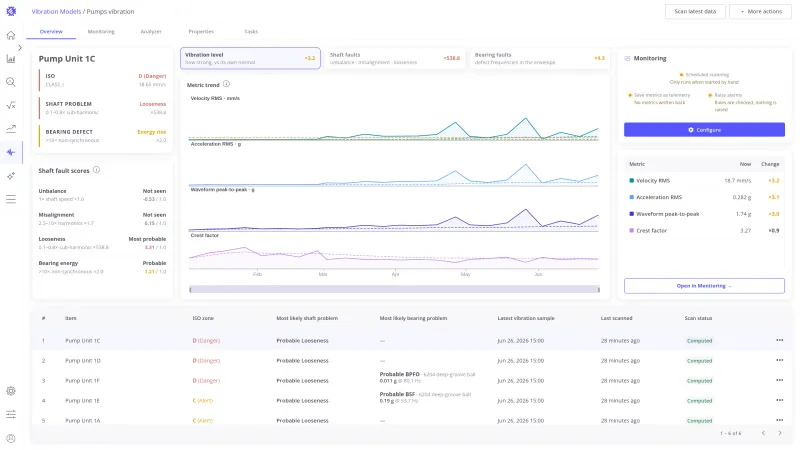The height and width of the screenshot is (450, 800).
Task: Switch to the Analyzer tab
Action: click(151, 32)
